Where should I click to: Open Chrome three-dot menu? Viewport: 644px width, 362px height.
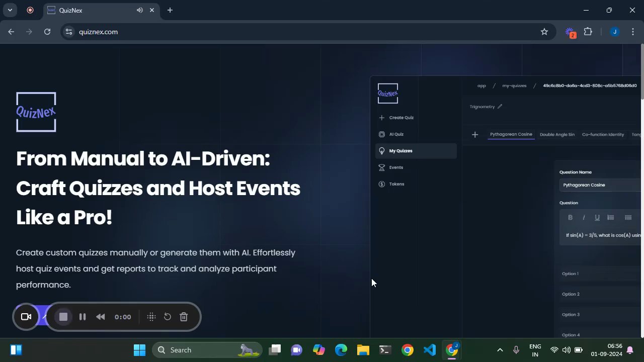[633, 32]
